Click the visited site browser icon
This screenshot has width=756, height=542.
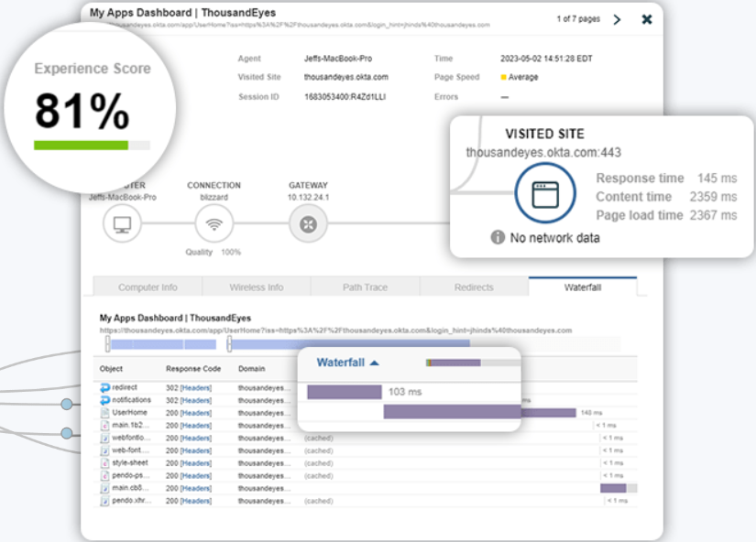click(545, 194)
